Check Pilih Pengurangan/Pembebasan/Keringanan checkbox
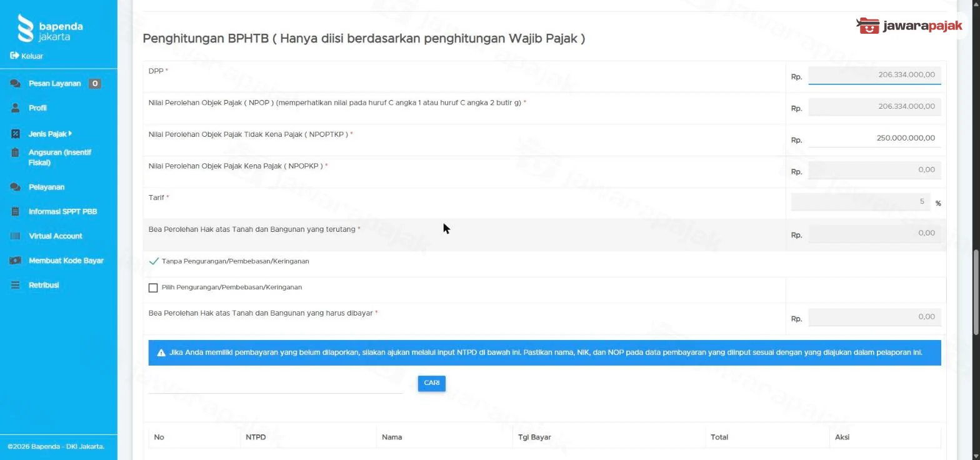This screenshot has height=460, width=980. coord(153,287)
